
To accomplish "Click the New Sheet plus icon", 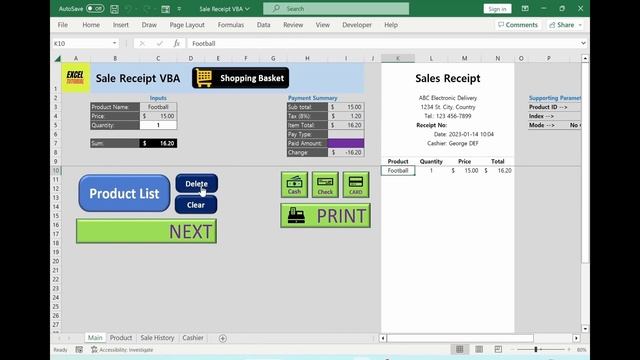I will coord(222,338).
